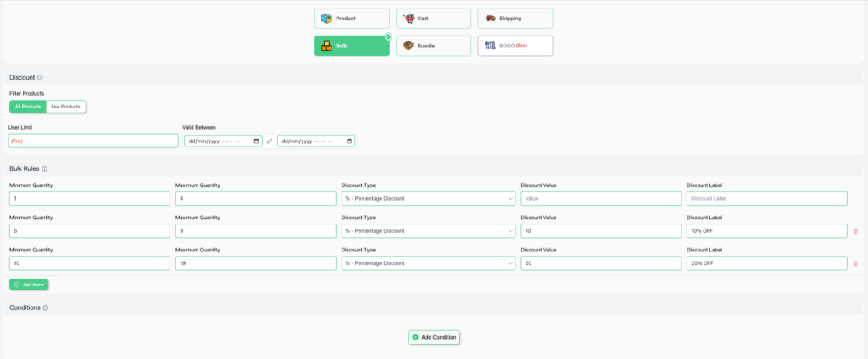Screen dimensions: 868x359
Task: Open first rule's Discount Type dropdown
Action: [x=428, y=199]
